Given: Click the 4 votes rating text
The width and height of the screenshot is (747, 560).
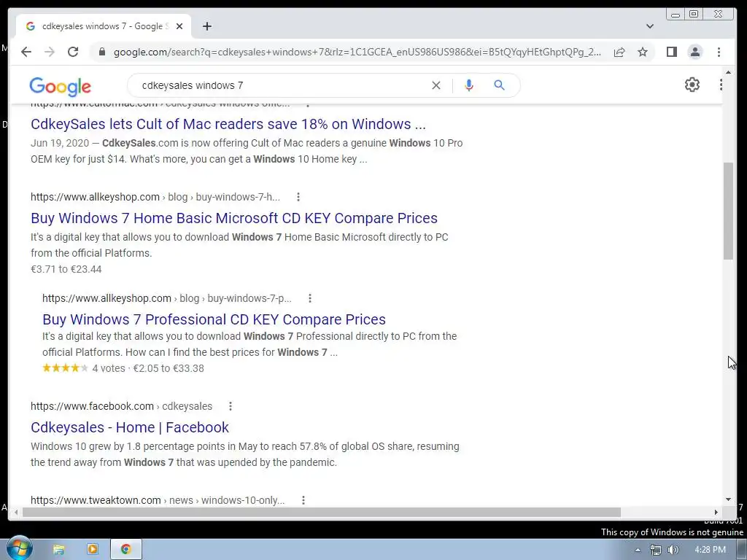Looking at the screenshot, I should point(109,368).
